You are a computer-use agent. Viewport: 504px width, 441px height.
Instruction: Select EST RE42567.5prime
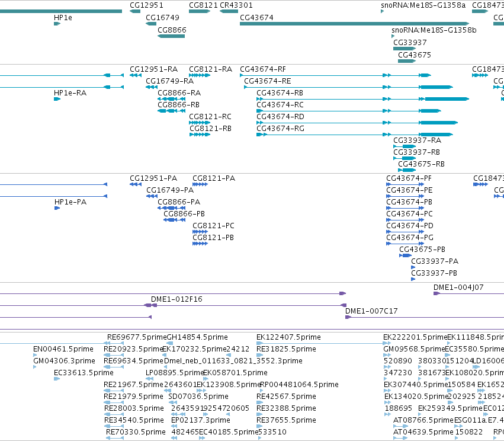[x=286, y=397]
